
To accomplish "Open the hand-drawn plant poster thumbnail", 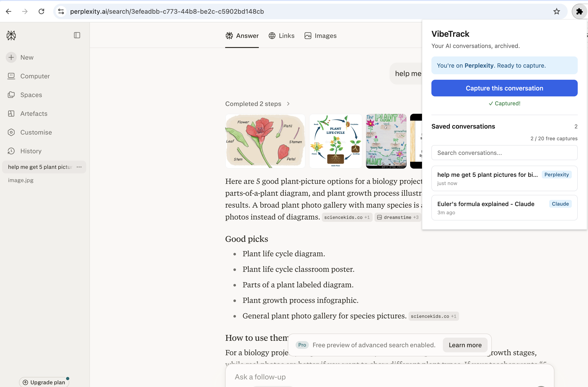I will [x=386, y=141].
